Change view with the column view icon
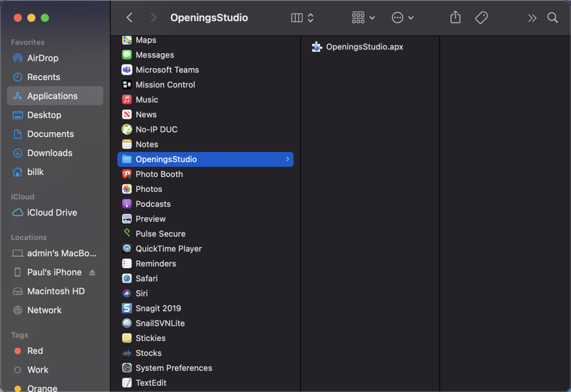This screenshot has width=571, height=392. click(297, 18)
